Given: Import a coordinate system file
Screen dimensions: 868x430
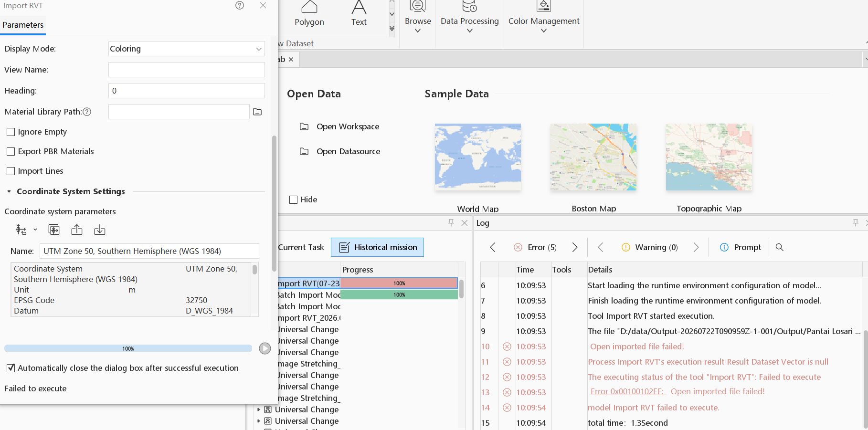Looking at the screenshot, I should (100, 230).
